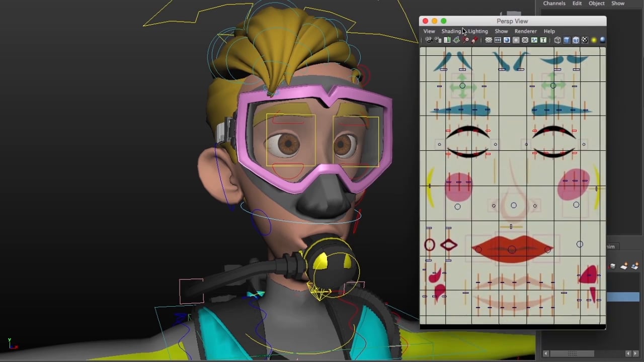Enable wireframe on shaded cube icon
The width and height of the screenshot is (644, 362).
(576, 40)
